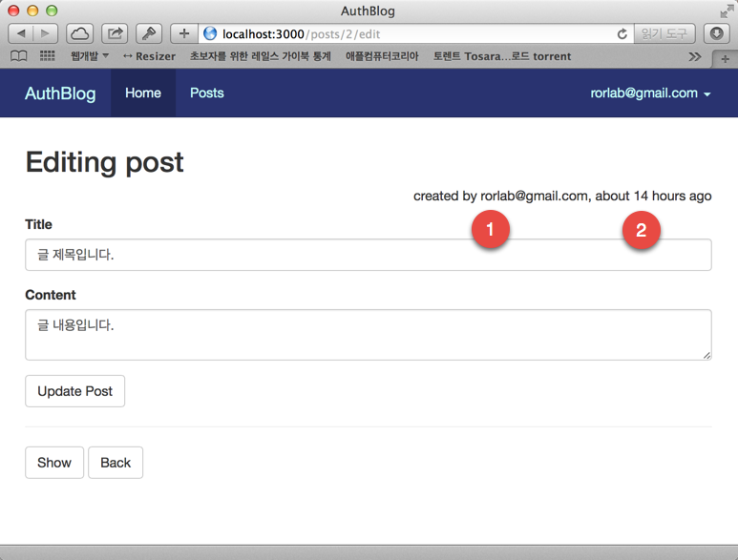Open the reading list book icon
738x560 pixels.
tap(18, 56)
